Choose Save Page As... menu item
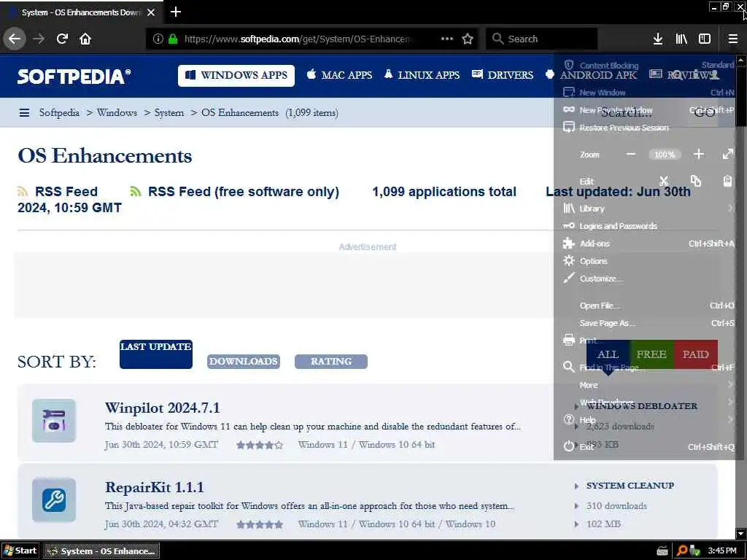This screenshot has height=560, width=747. pyautogui.click(x=649, y=323)
